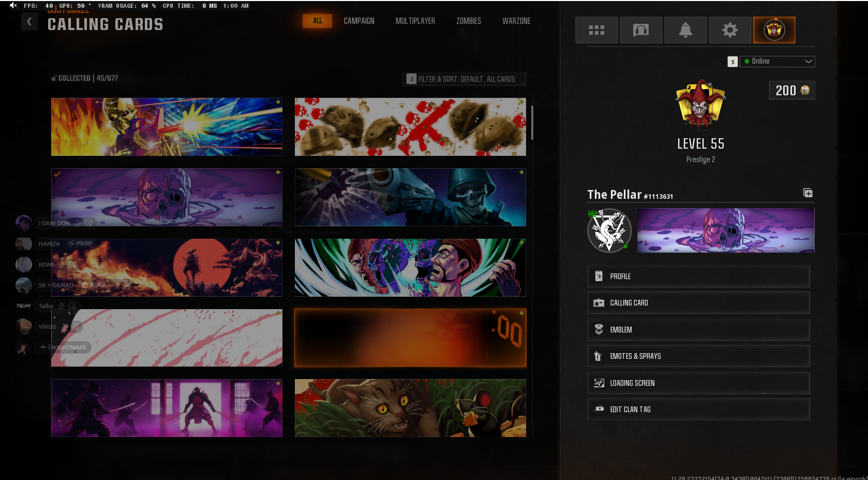
Task: Expand the Online status dropdown
Action: (777, 62)
